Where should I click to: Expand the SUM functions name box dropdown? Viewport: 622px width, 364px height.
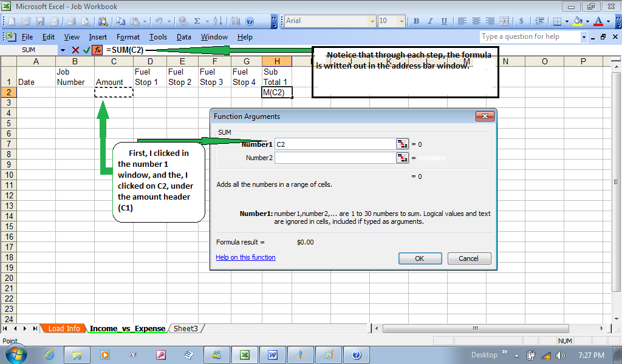[63, 50]
